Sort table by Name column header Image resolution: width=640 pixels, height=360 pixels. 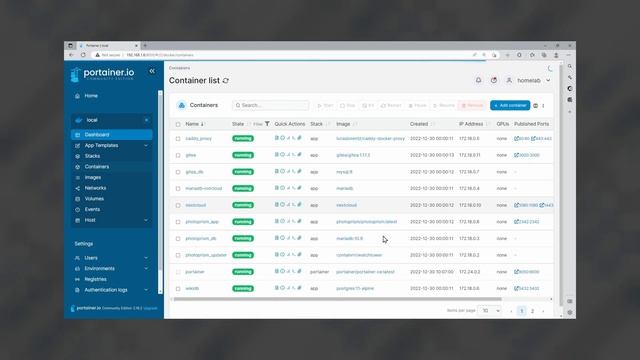(x=194, y=124)
